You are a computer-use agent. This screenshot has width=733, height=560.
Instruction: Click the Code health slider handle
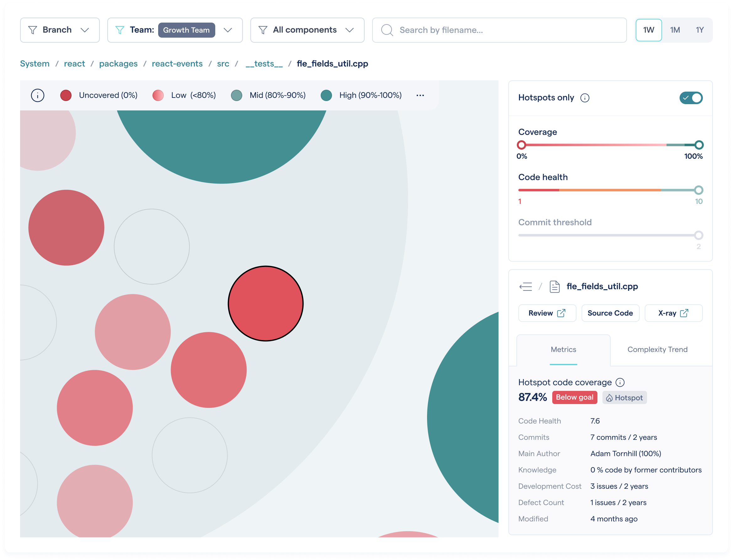coord(698,190)
